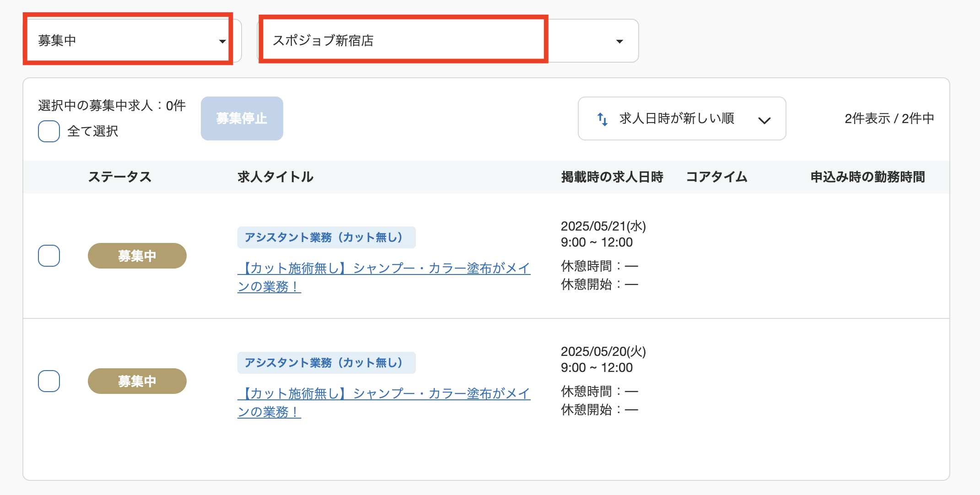The width and height of the screenshot is (980, 495).
Task: Check the checkbox on the second job row
Action: click(48, 381)
